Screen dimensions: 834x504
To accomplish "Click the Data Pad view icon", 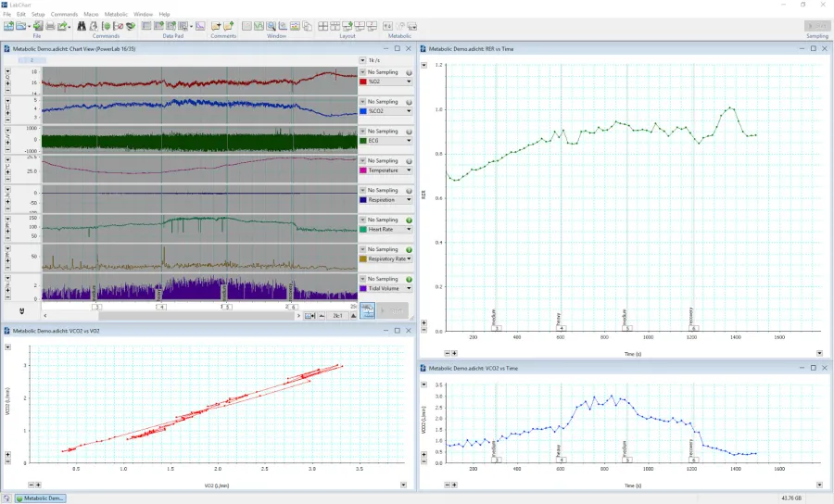I will coord(147,26).
